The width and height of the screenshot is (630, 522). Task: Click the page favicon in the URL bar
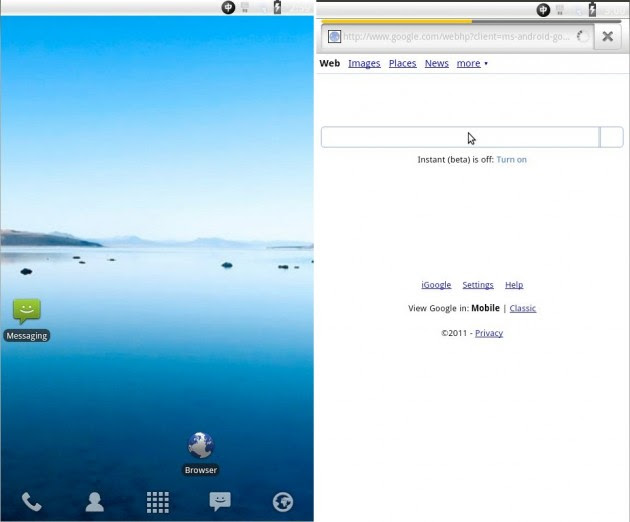pos(334,37)
